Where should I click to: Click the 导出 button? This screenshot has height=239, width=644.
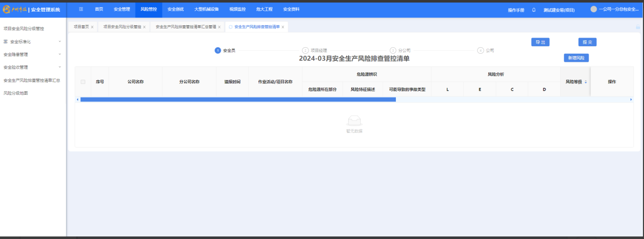(x=540, y=42)
